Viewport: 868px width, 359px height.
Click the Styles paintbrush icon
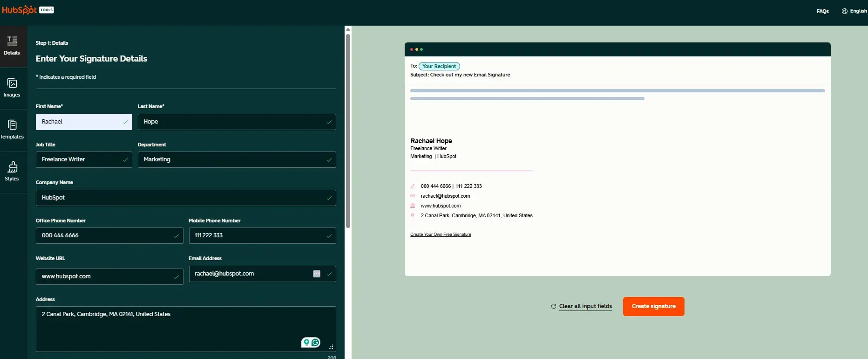click(13, 167)
